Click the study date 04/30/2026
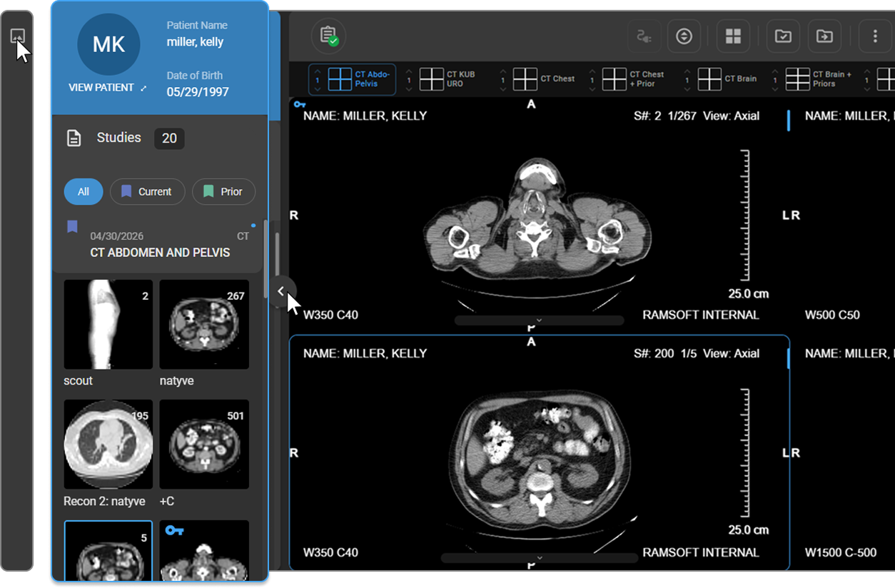Image resolution: width=895 pixels, height=588 pixels. (x=116, y=236)
